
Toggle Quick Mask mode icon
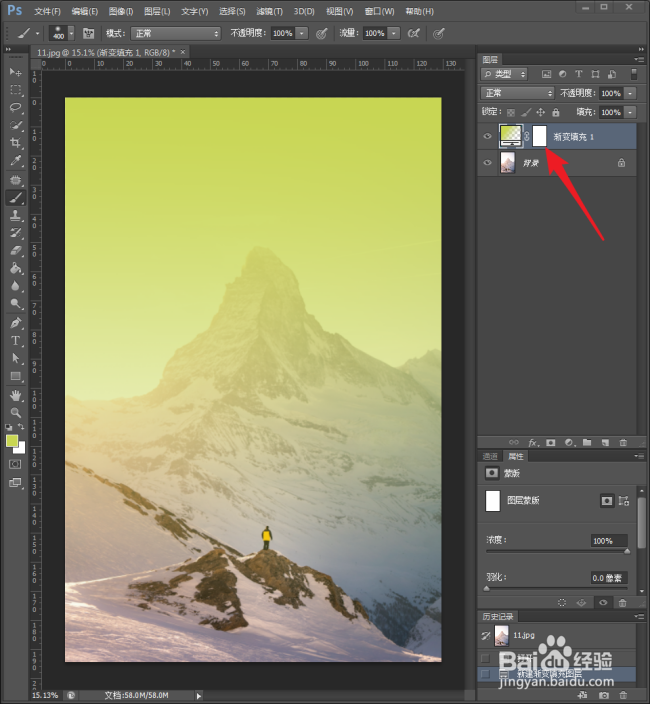(x=15, y=464)
